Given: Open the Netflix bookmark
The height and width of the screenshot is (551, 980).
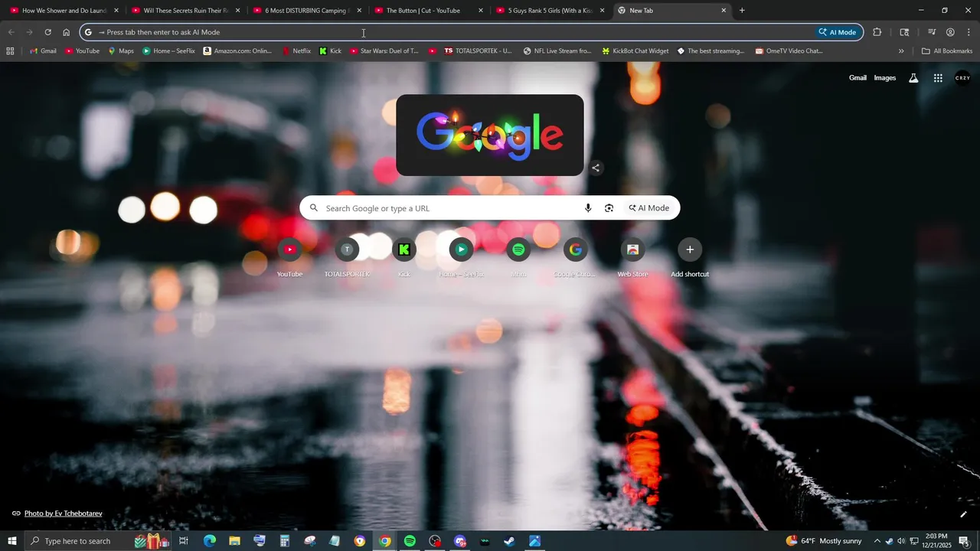Looking at the screenshot, I should tap(296, 51).
